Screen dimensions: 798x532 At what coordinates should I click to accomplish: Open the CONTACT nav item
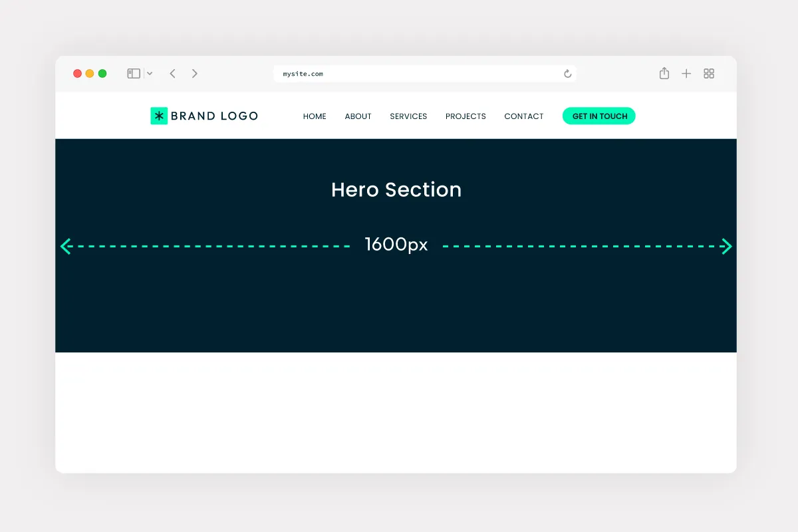[x=524, y=116]
